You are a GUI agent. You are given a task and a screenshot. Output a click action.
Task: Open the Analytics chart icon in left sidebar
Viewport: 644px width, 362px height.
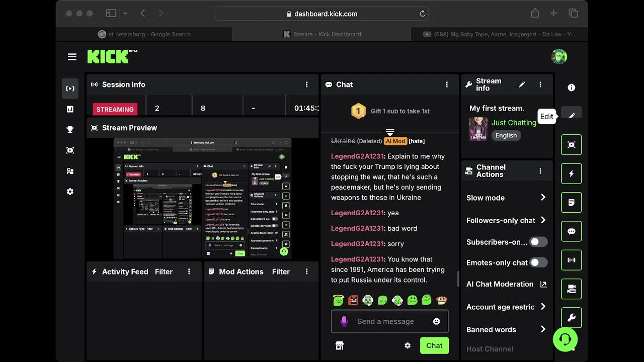pyautogui.click(x=70, y=109)
